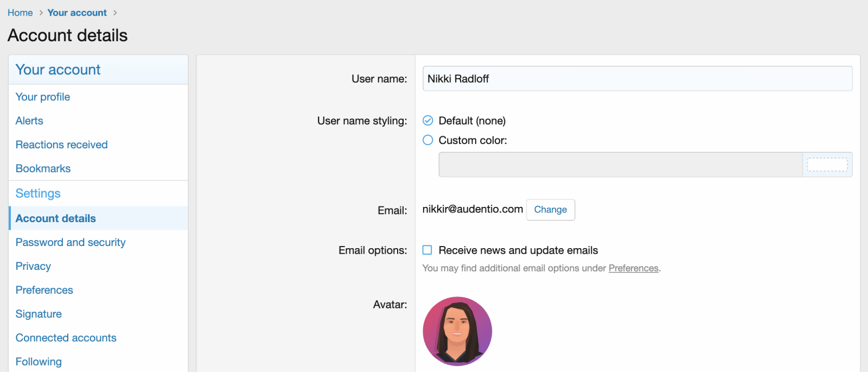Click the user avatar image
The image size is (868, 372).
coord(457,331)
